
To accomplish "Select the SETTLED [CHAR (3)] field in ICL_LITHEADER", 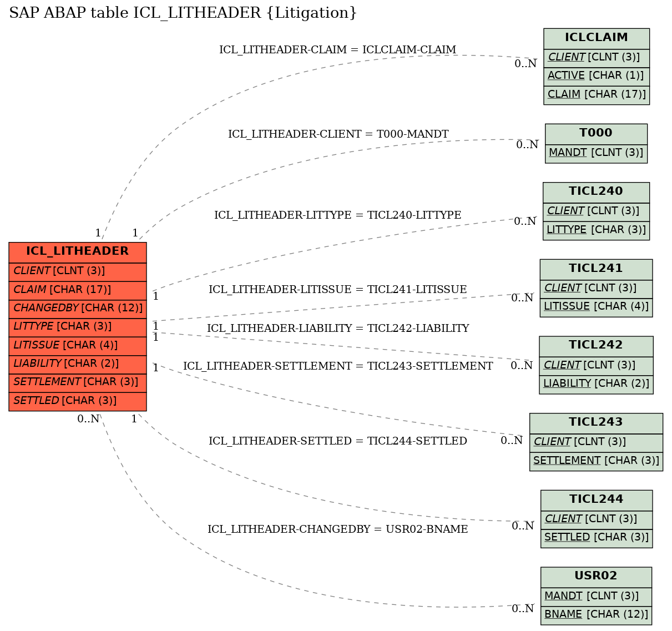I will (78, 401).
